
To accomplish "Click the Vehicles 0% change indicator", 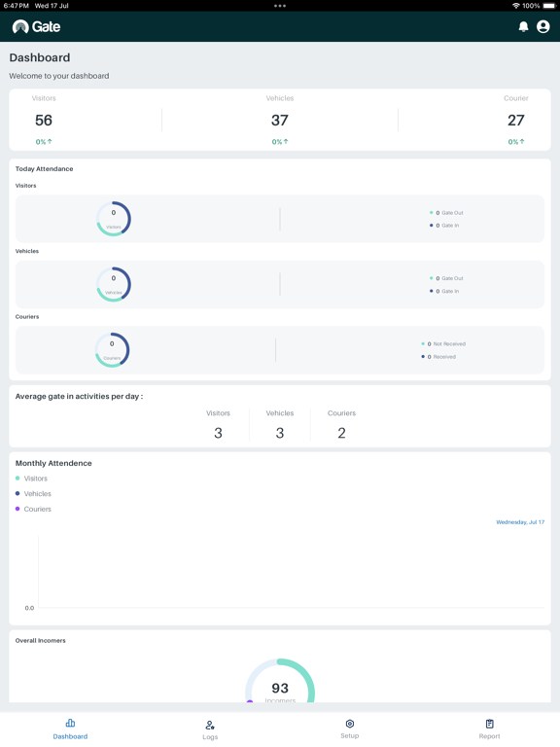I will click(280, 141).
